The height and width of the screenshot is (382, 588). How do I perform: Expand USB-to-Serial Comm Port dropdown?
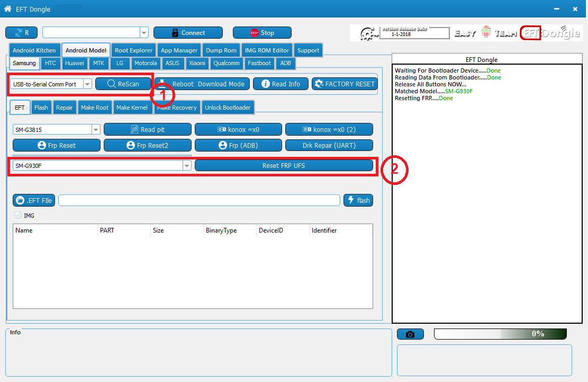(x=87, y=84)
